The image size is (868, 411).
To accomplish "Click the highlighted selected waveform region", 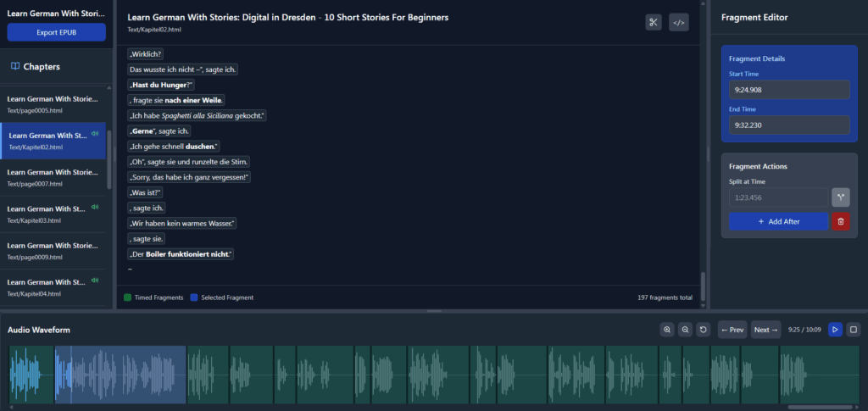I will [x=120, y=375].
